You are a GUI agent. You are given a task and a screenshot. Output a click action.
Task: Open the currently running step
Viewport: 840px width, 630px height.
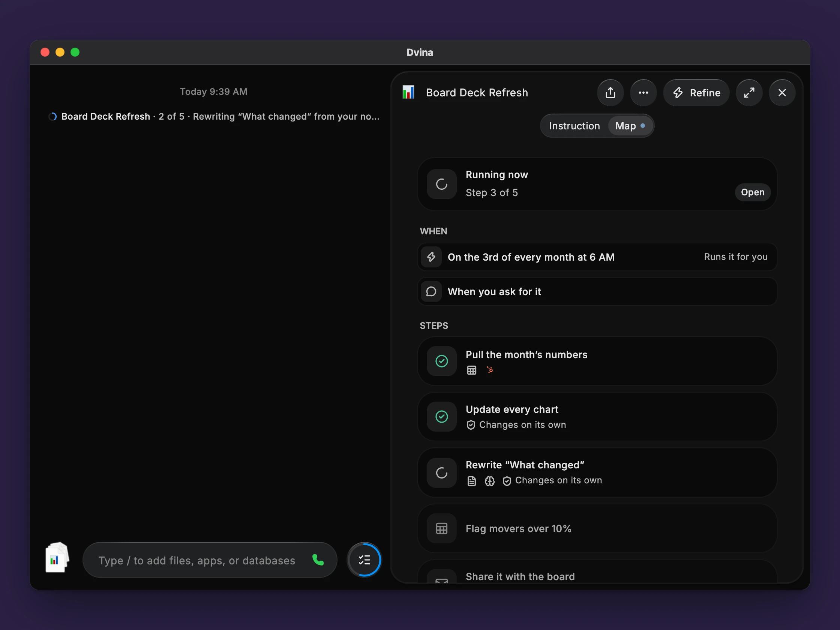752,192
